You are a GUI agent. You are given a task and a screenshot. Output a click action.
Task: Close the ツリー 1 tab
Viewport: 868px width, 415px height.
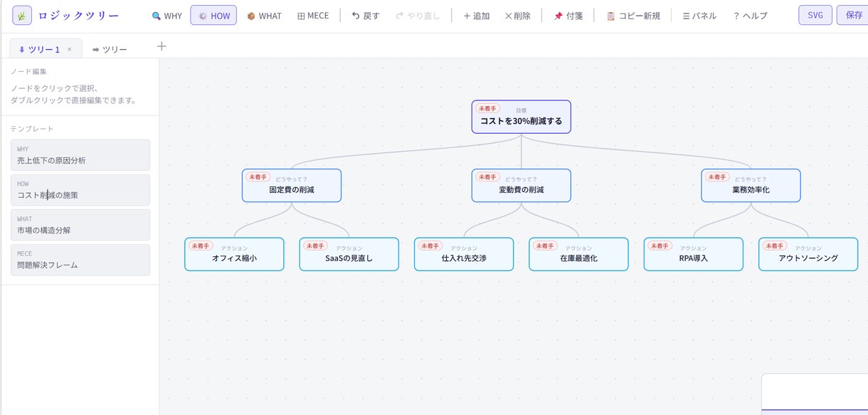point(70,49)
